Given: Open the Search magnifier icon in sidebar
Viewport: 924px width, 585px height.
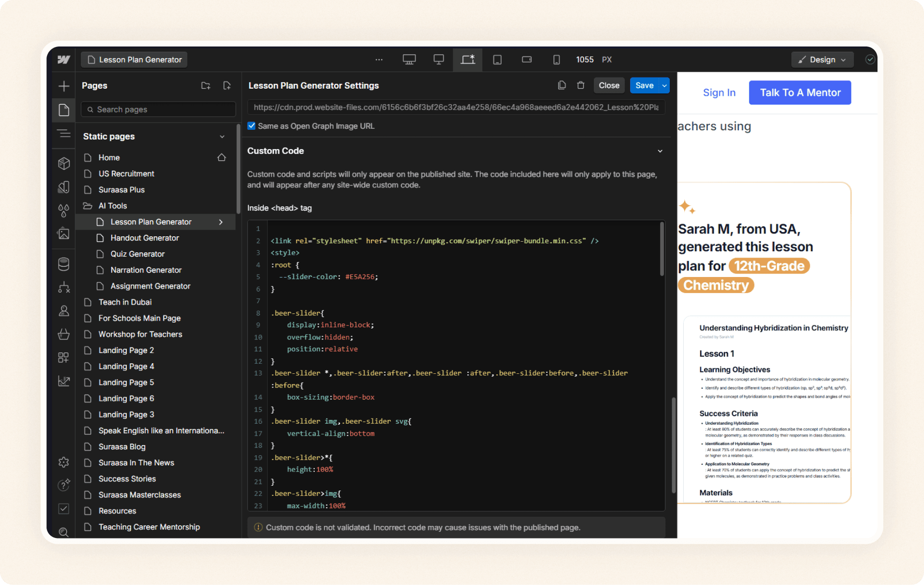Looking at the screenshot, I should [63, 532].
